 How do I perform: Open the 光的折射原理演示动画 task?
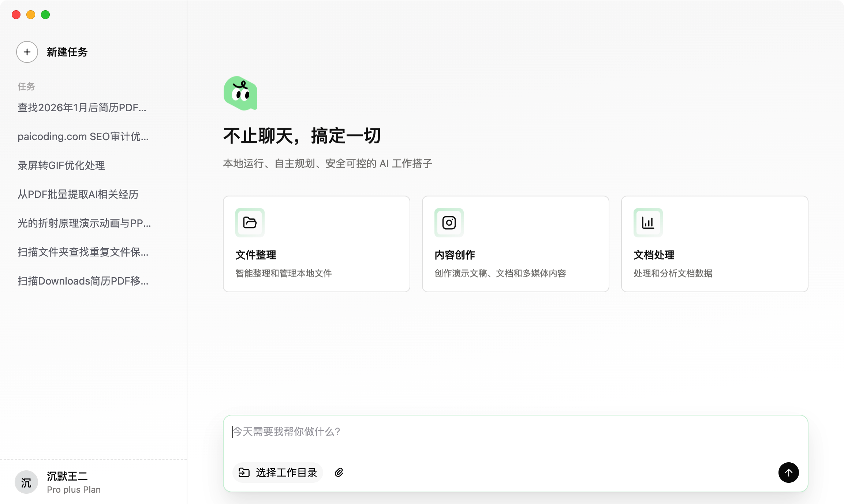(84, 223)
